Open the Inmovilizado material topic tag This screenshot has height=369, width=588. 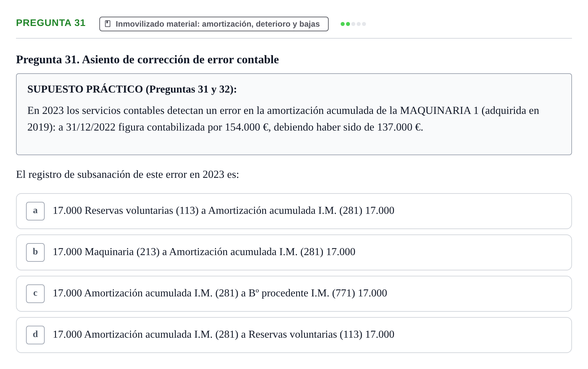[214, 24]
